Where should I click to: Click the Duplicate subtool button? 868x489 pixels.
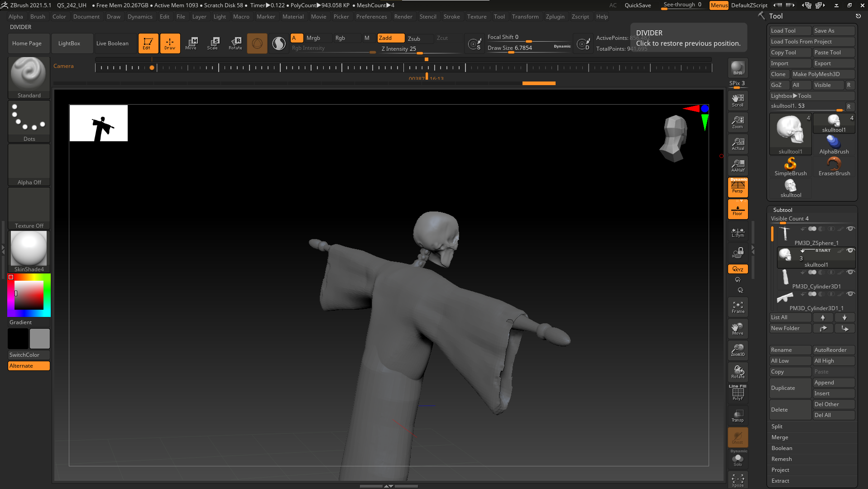(x=790, y=388)
